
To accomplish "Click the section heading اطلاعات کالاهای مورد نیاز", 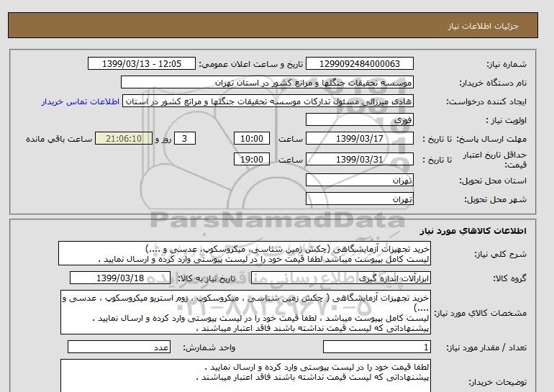I will point(473,231).
